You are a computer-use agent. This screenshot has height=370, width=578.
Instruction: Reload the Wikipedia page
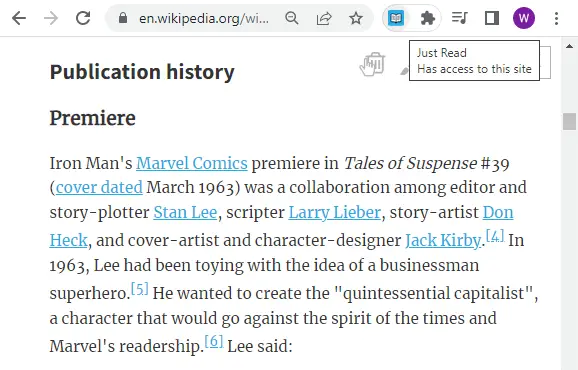click(83, 18)
